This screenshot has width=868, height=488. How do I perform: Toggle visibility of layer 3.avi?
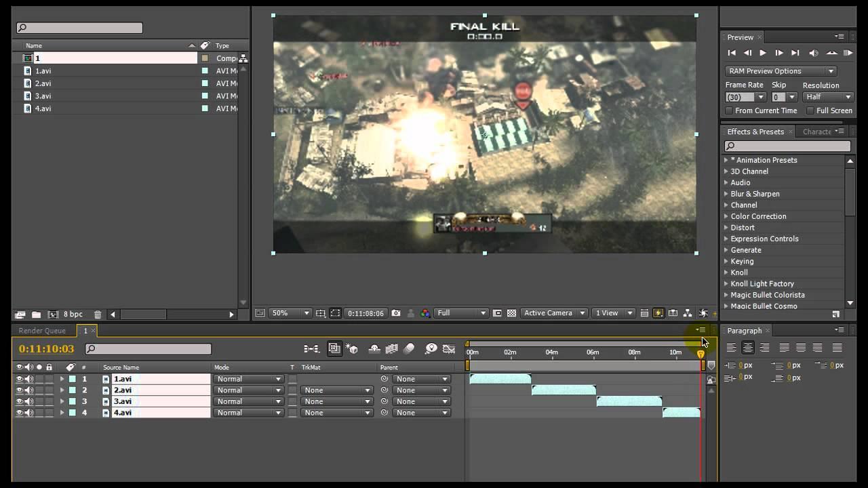pyautogui.click(x=20, y=401)
